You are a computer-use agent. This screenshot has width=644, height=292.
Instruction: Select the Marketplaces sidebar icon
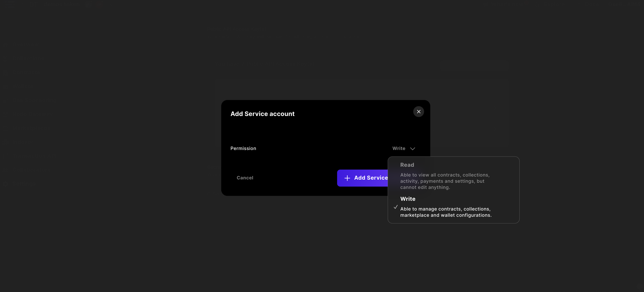pos(5,128)
